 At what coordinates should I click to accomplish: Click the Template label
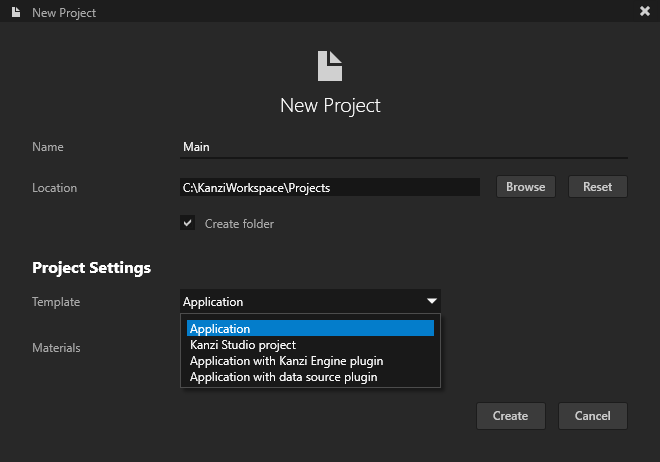point(56,301)
